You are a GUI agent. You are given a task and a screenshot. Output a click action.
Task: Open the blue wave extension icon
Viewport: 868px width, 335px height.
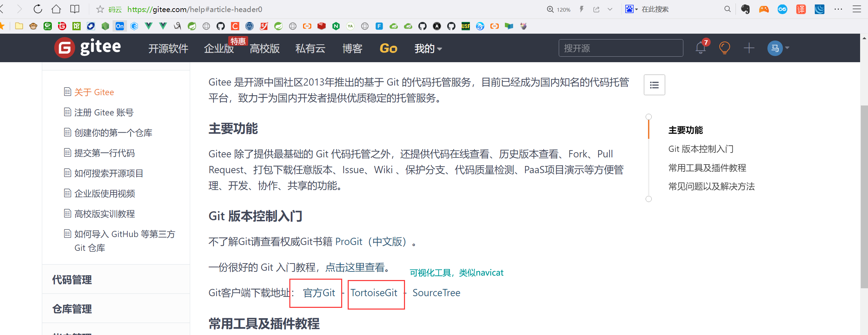click(x=819, y=9)
